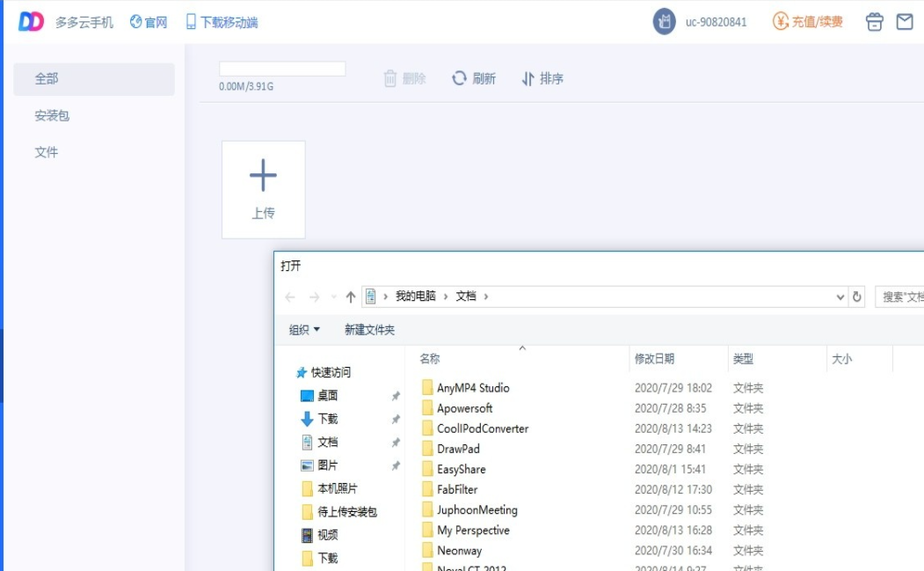Click the 搜索 search box in dialog

point(899,296)
